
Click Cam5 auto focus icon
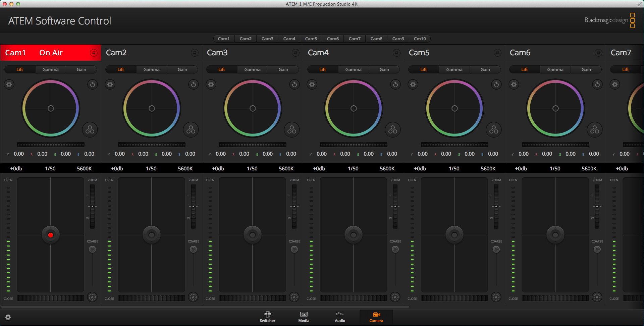[496, 297]
